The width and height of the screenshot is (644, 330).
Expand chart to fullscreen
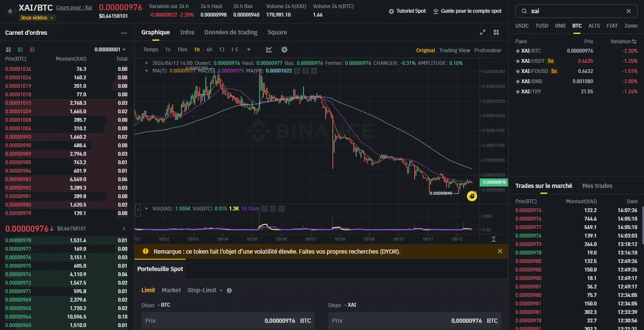coord(483,32)
